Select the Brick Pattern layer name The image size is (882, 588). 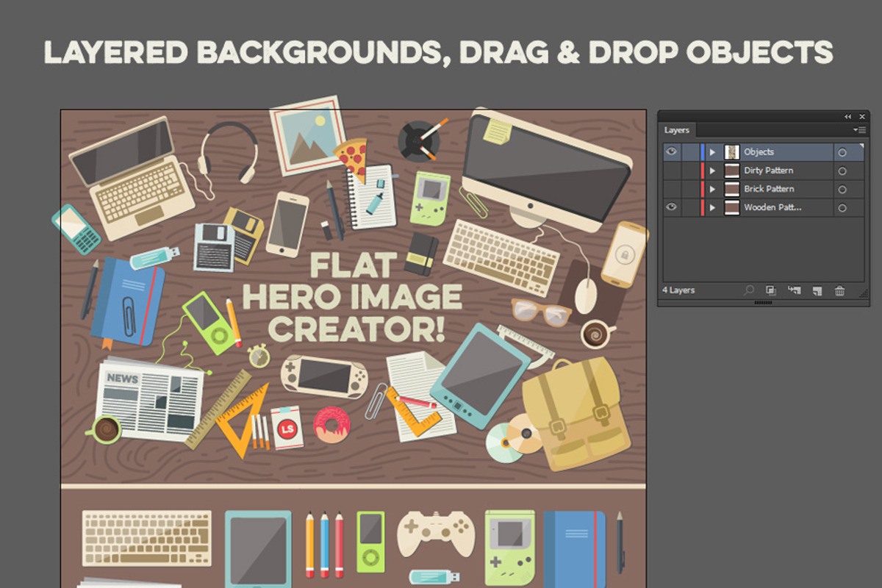point(769,189)
